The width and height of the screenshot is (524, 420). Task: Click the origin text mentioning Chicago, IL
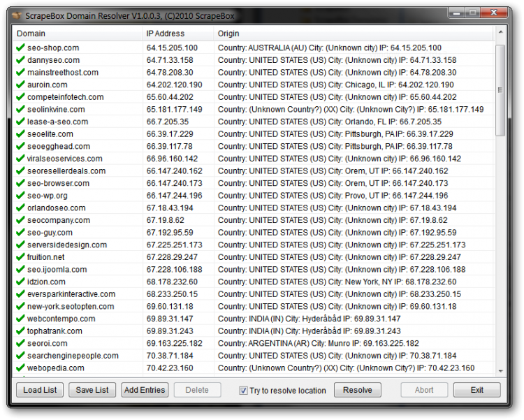coord(336,85)
